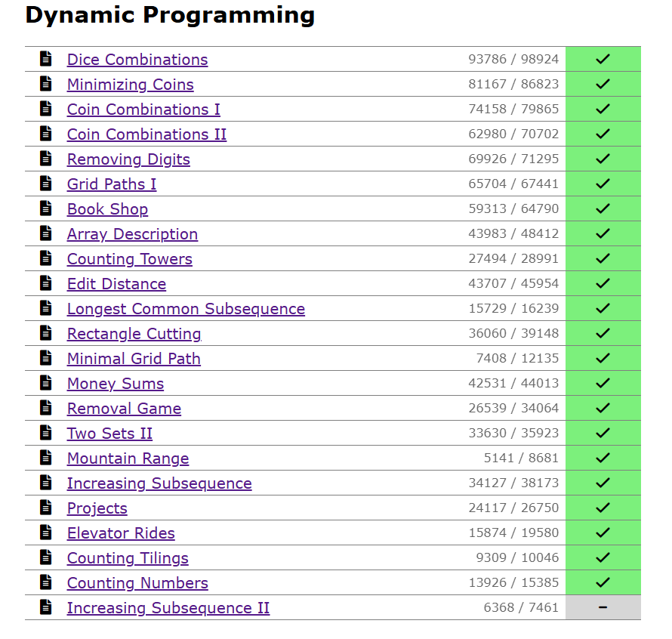Open the Removing Digits problem link
The width and height of the screenshot is (672, 639).
click(128, 159)
